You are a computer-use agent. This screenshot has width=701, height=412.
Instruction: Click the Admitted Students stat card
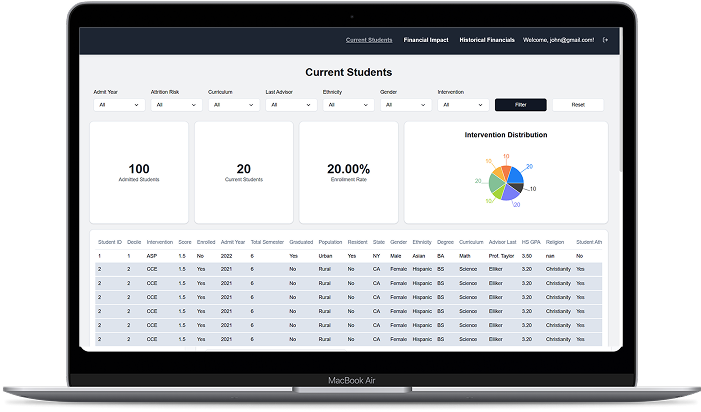(139, 172)
